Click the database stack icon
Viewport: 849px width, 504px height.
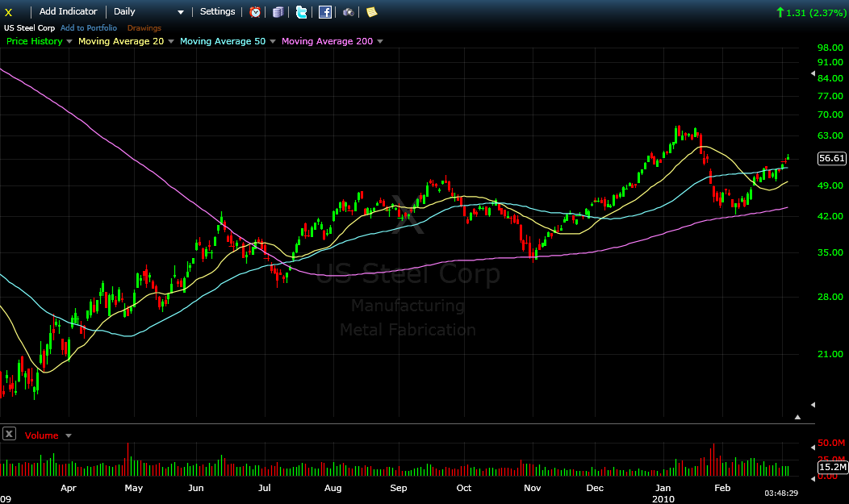click(278, 12)
